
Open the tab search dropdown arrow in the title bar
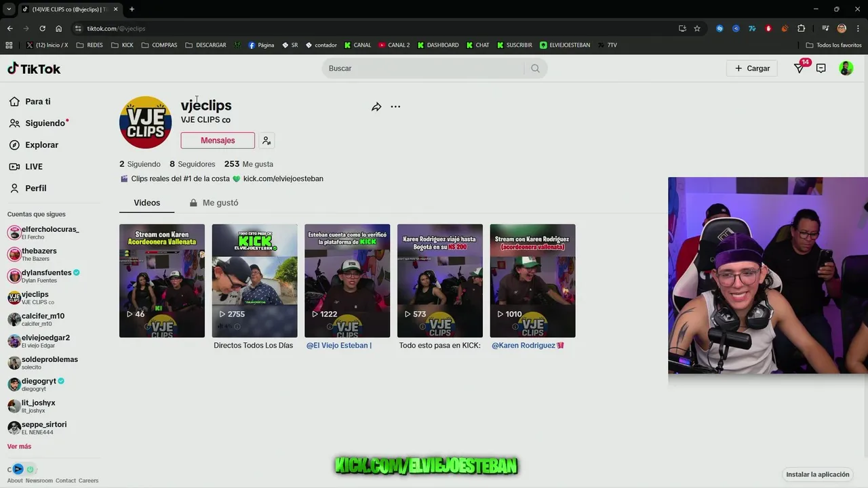click(x=9, y=9)
